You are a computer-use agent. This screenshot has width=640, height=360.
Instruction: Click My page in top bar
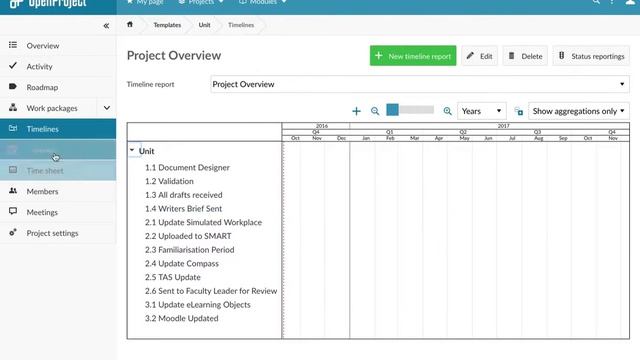click(x=145, y=2)
